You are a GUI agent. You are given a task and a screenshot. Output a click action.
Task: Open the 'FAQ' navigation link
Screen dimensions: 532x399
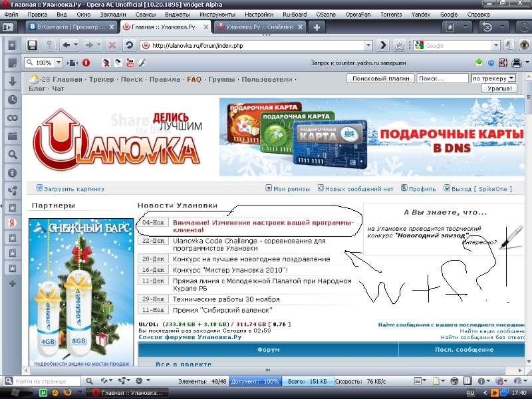[x=194, y=79]
